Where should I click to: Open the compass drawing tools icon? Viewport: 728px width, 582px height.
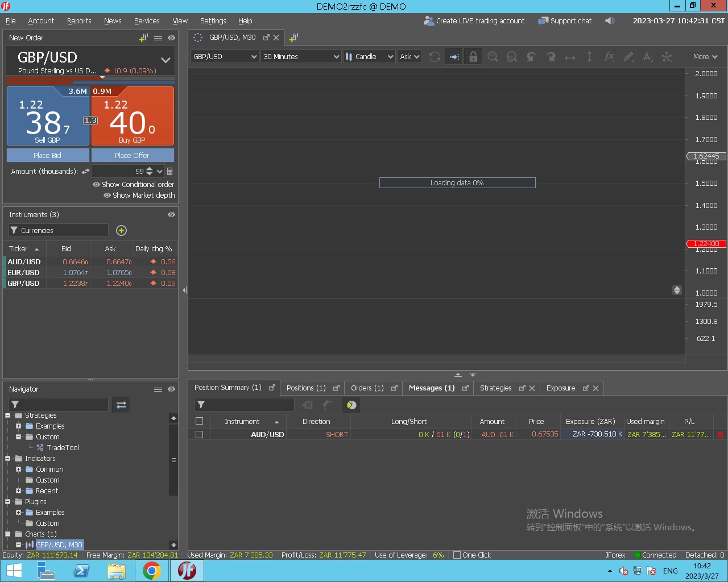point(648,57)
